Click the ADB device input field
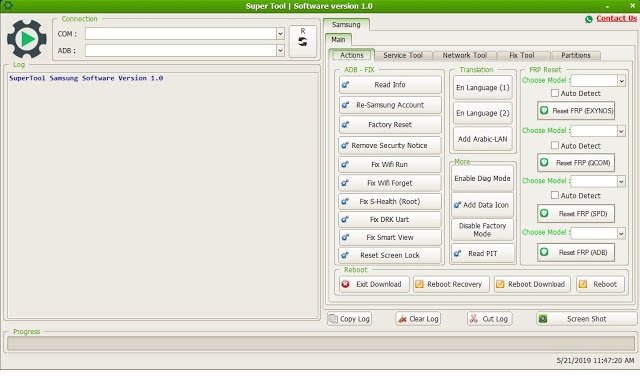 tap(180, 51)
